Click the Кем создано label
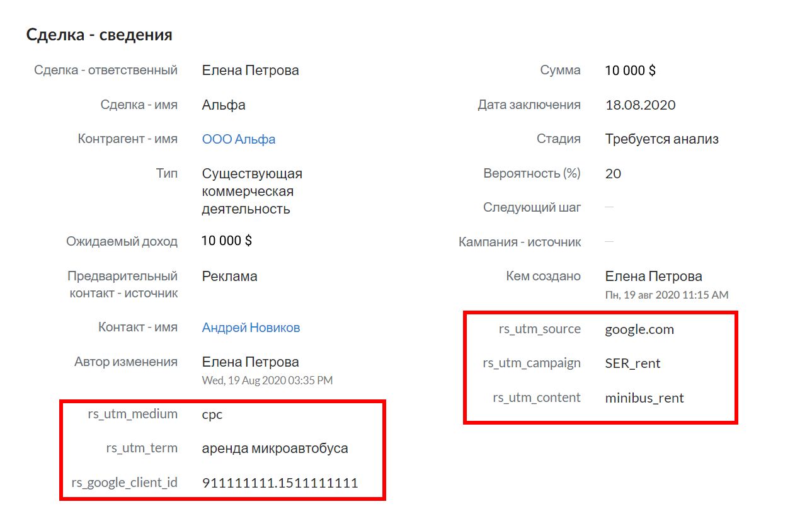The image size is (812, 521). click(x=544, y=276)
